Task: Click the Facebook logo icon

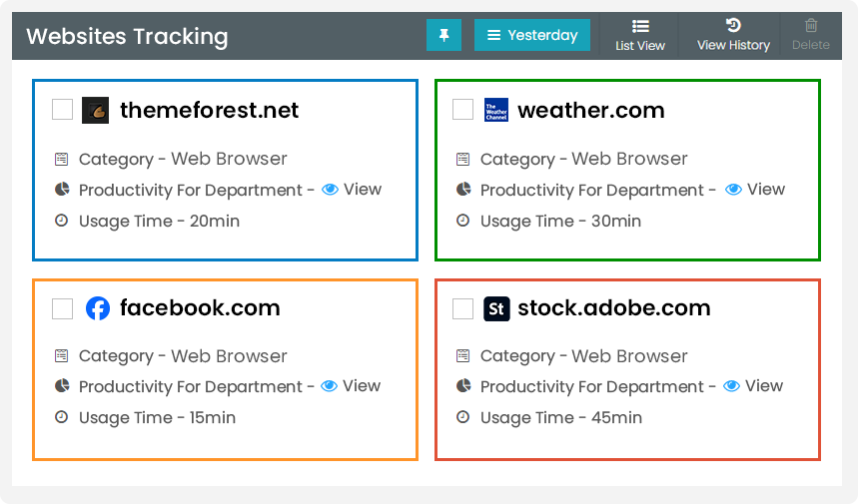Action: pos(97,308)
